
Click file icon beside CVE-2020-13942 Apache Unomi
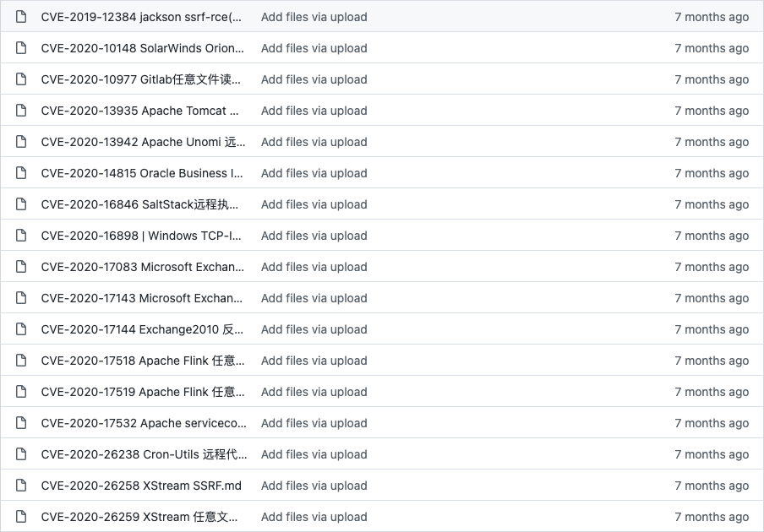[x=21, y=142]
